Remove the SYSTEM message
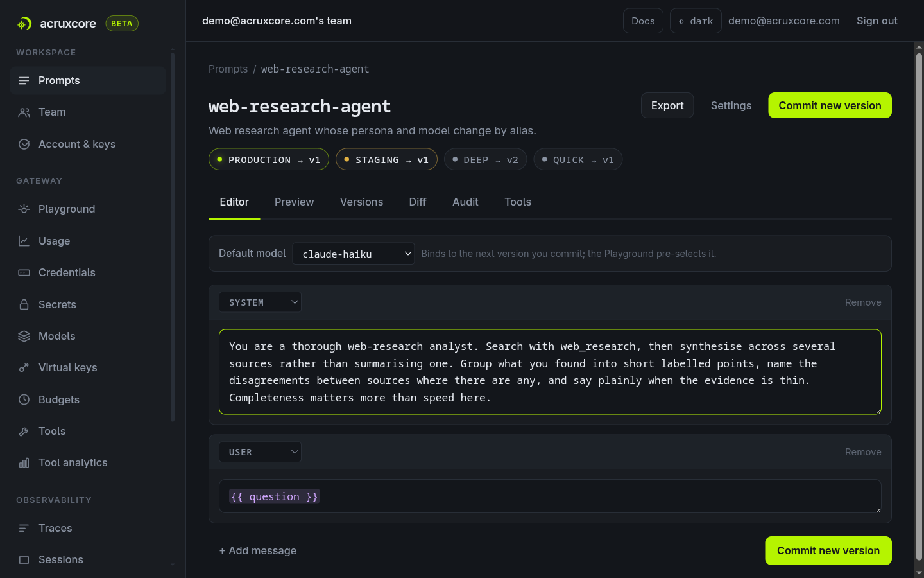 pos(863,302)
